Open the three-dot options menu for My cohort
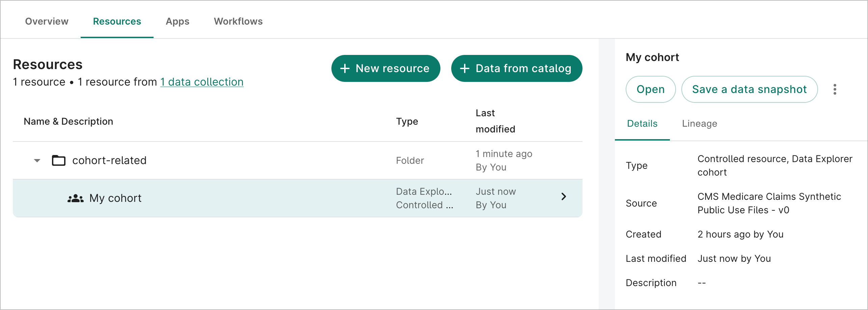The height and width of the screenshot is (310, 868). coord(835,89)
